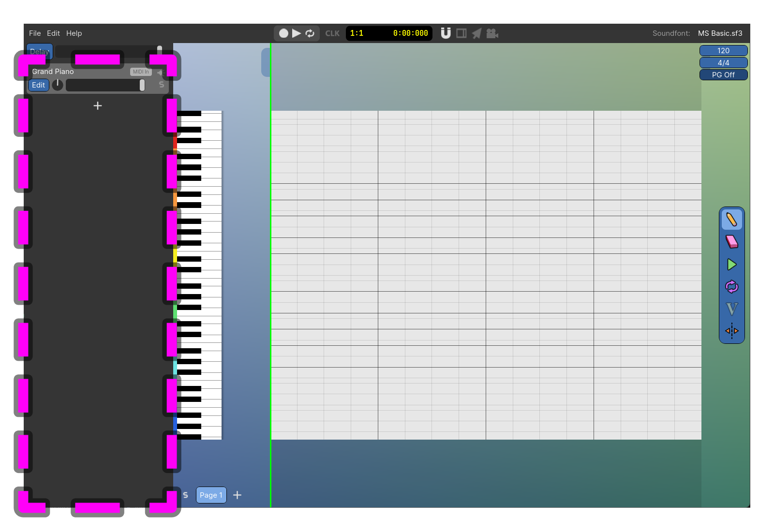Image resolution: width=774 pixels, height=532 pixels.
Task: Start playback with the play button
Action: coord(297,33)
